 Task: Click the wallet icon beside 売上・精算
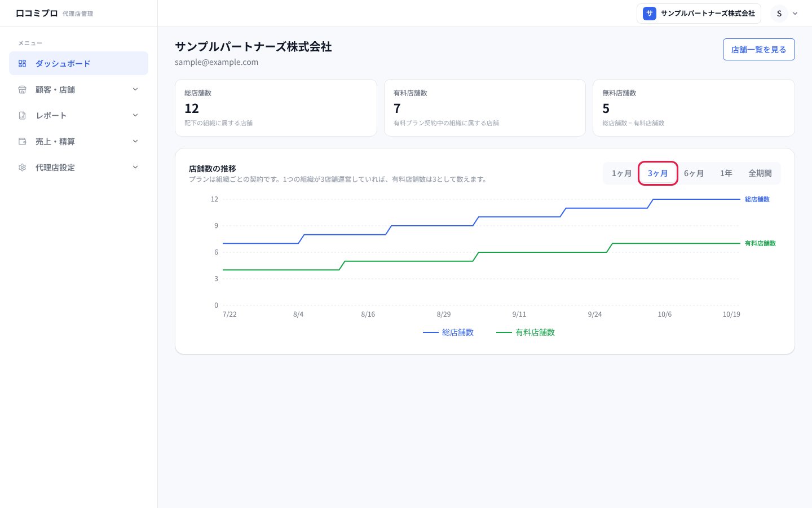click(23, 142)
